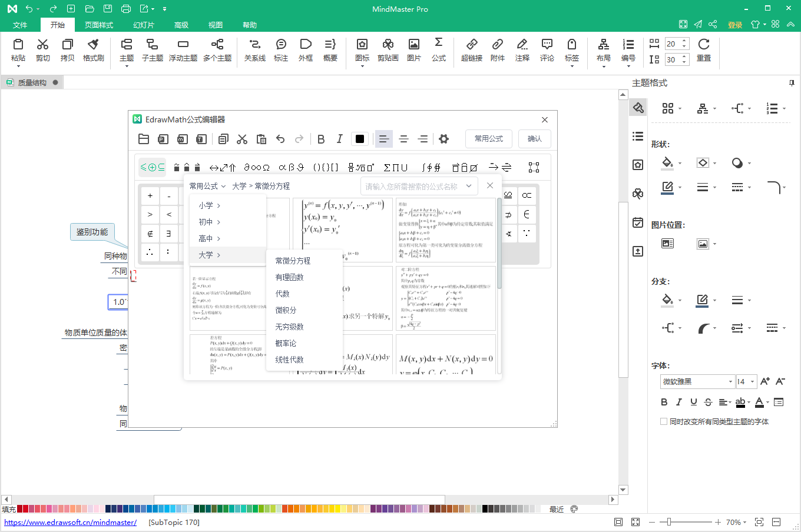Screen dimensions: 801x532
Task: Click scissors cut icon in formula editor
Action: (242, 139)
